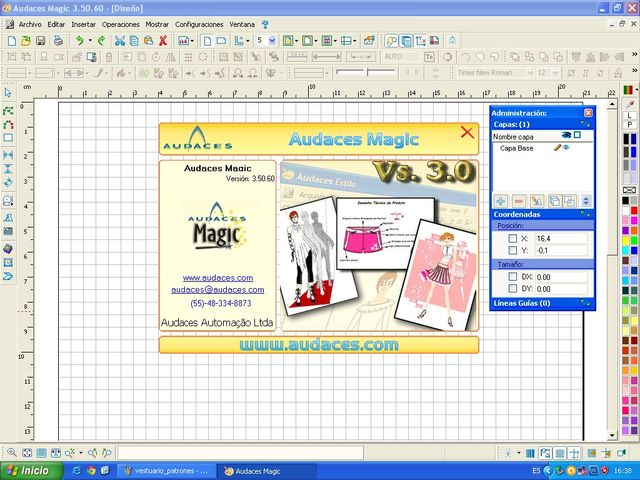Viewport: 640px width, 480px height.
Task: Toggle Capa Base layer visibility eye
Action: tap(566, 147)
